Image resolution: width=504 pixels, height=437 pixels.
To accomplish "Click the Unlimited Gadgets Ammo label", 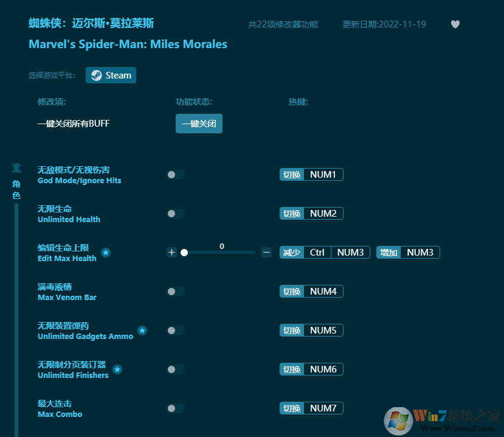I will click(x=86, y=337).
